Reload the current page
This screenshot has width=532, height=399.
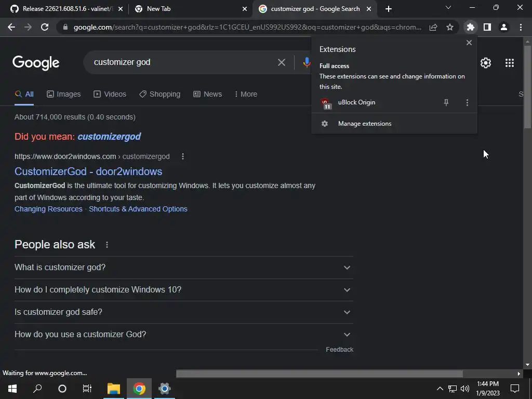click(45, 27)
